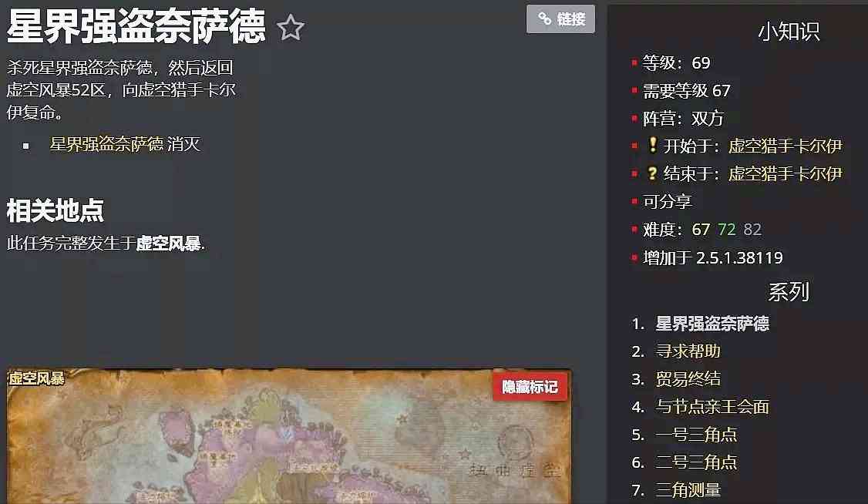This screenshot has height=504, width=868.
Task: Click the chain icon on the 链接 button
Action: pyautogui.click(x=545, y=18)
